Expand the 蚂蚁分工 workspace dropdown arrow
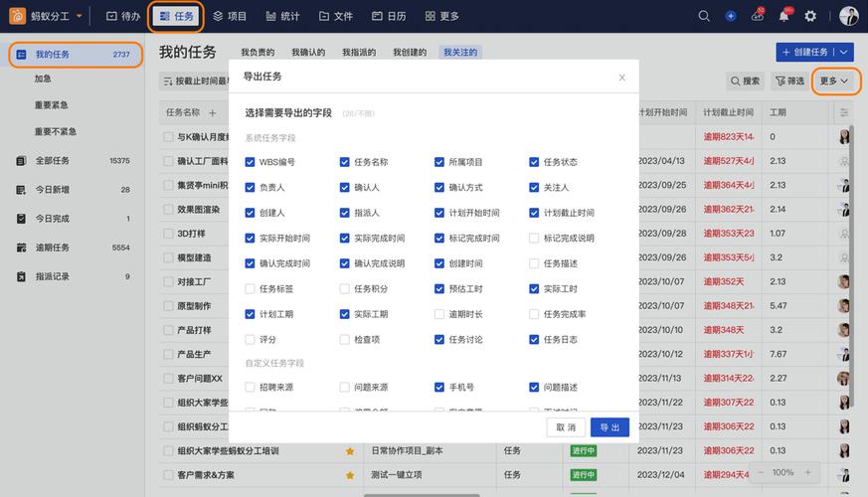Screen dimensions: 868x497 (80, 16)
